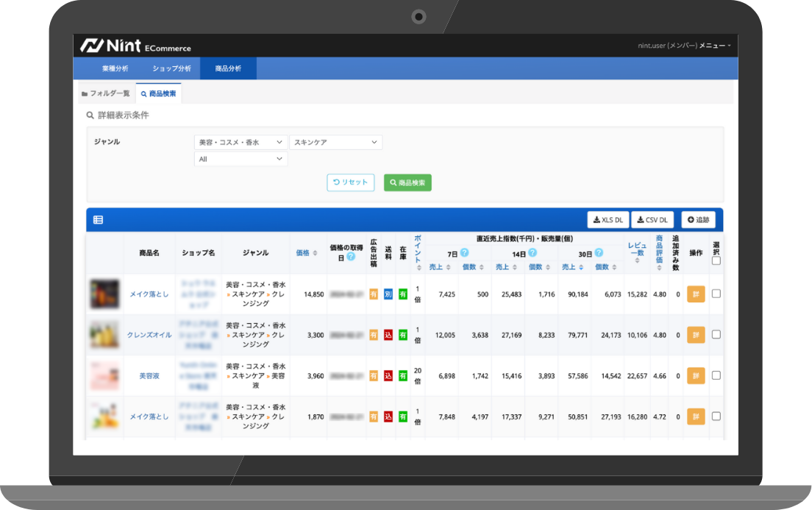Download data with XLS DL button

(x=608, y=219)
